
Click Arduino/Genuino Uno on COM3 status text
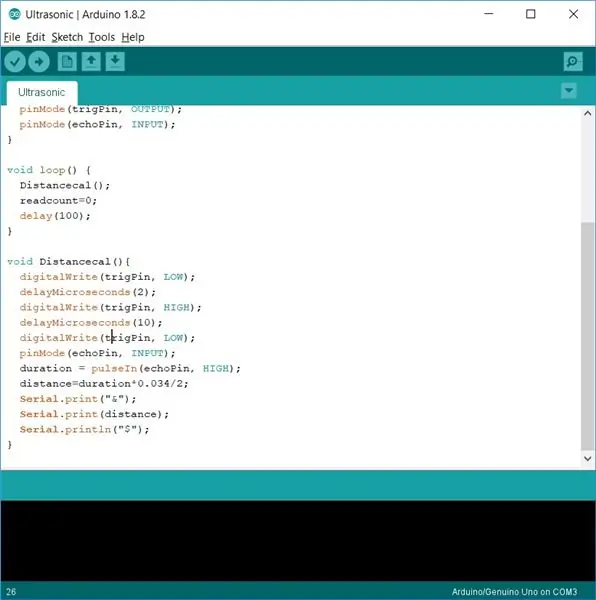514,592
